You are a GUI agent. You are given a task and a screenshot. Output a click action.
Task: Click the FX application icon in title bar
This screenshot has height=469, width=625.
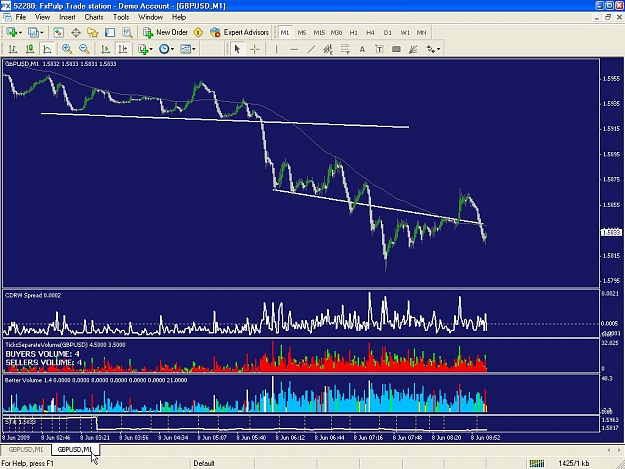[6, 6]
